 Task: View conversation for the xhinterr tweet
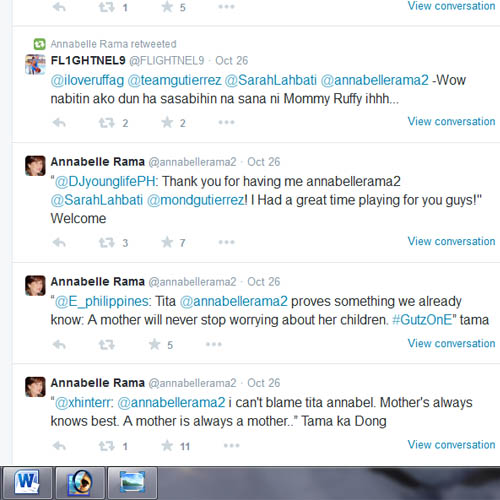(x=451, y=444)
